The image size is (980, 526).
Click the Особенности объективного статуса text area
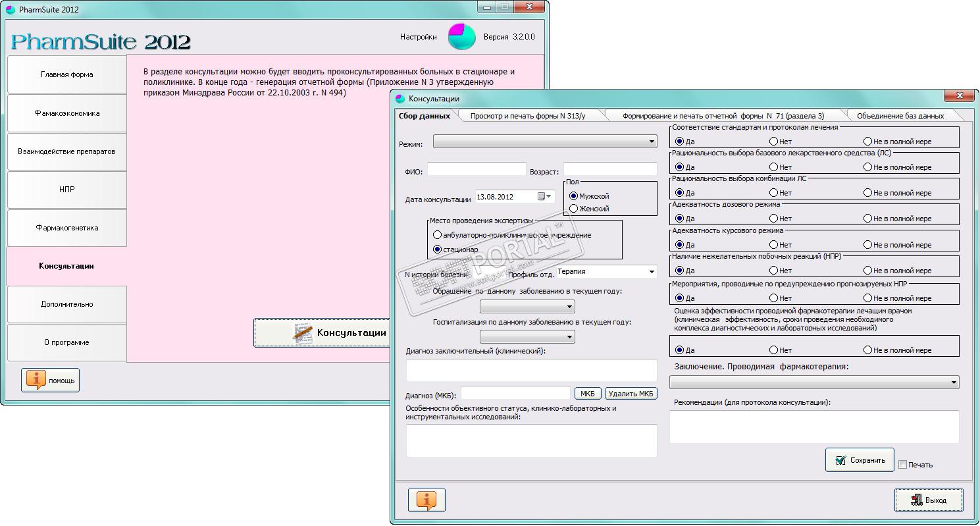tap(532, 440)
